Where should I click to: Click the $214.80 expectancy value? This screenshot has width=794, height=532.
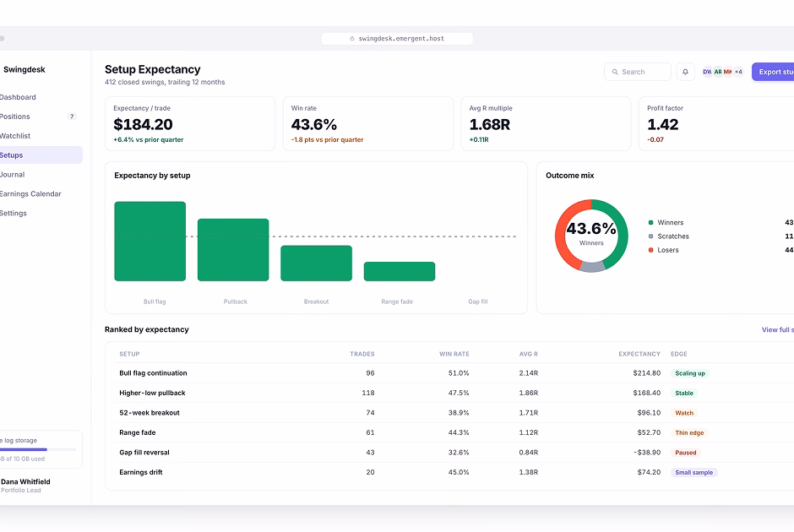coord(647,373)
